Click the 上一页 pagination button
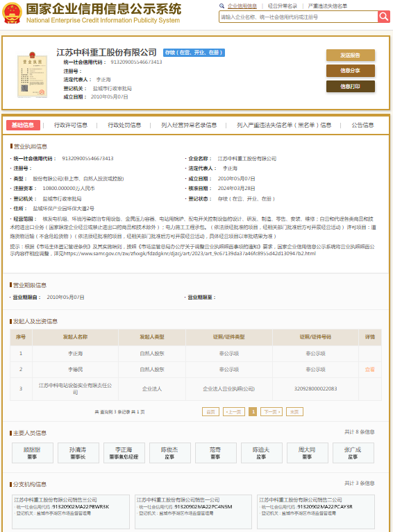 point(234,412)
